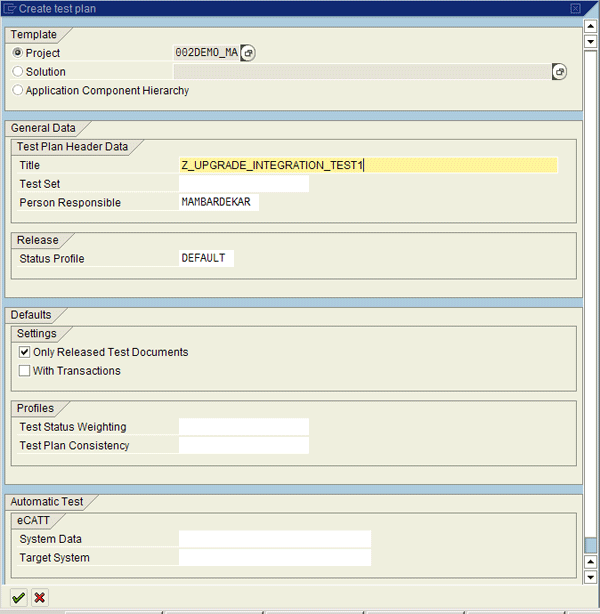The image size is (600, 614).
Task: Select the Project radio button
Action: pyautogui.click(x=18, y=53)
